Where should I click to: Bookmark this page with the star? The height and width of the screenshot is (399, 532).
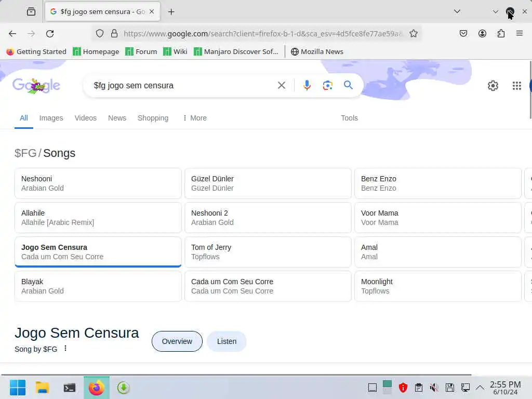(413, 33)
